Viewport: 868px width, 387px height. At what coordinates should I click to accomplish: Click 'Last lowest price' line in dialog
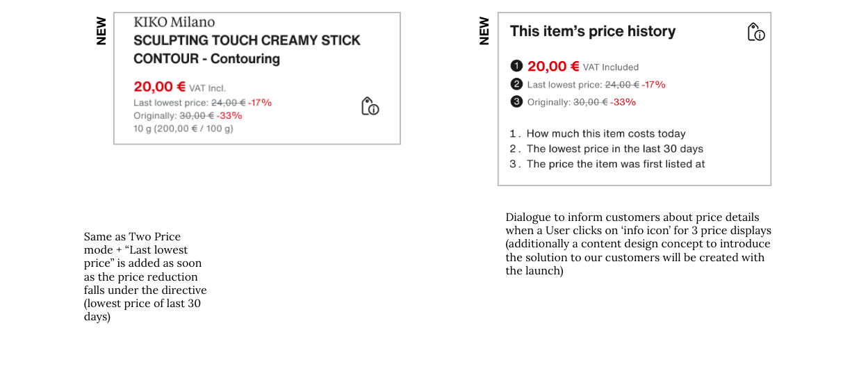[x=596, y=85]
